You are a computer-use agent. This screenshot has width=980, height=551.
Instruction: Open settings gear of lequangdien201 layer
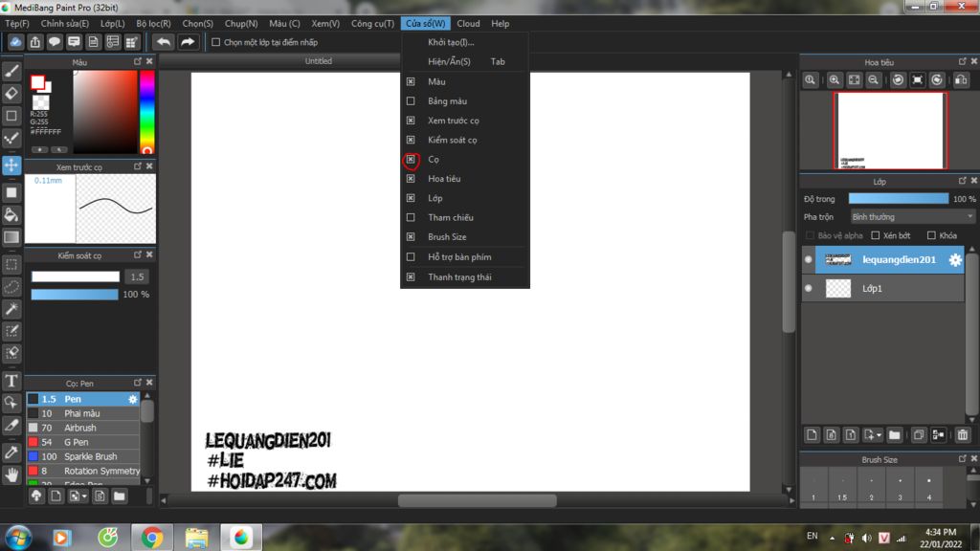pyautogui.click(x=955, y=260)
